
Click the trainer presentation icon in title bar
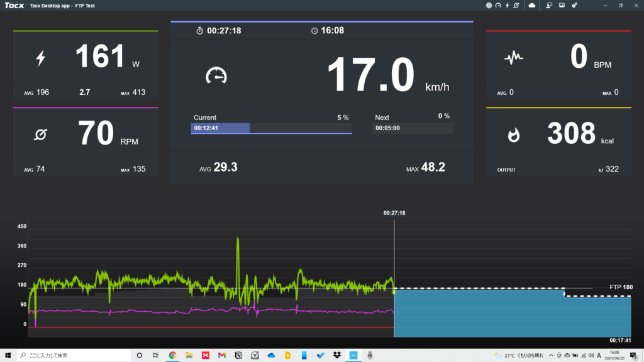[x=549, y=5]
